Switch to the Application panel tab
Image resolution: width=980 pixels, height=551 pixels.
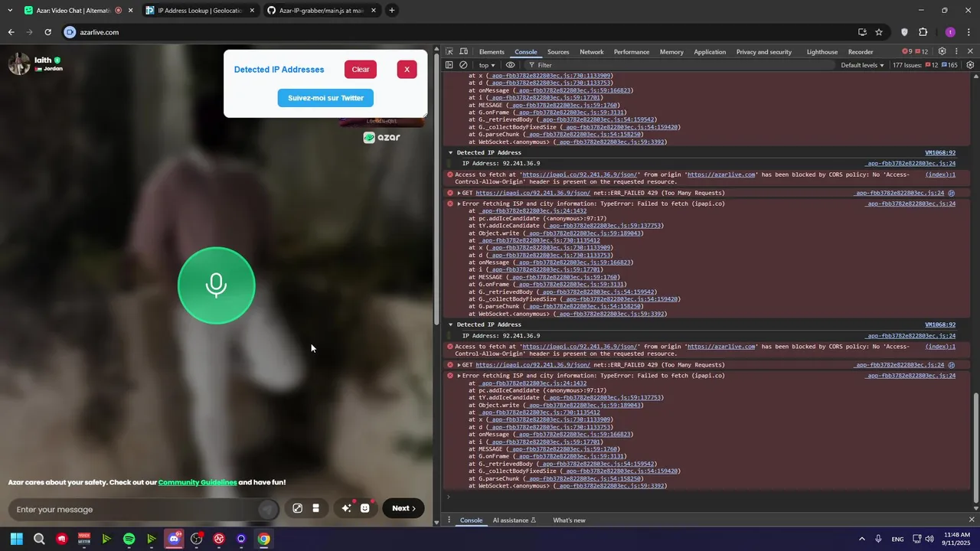710,52
